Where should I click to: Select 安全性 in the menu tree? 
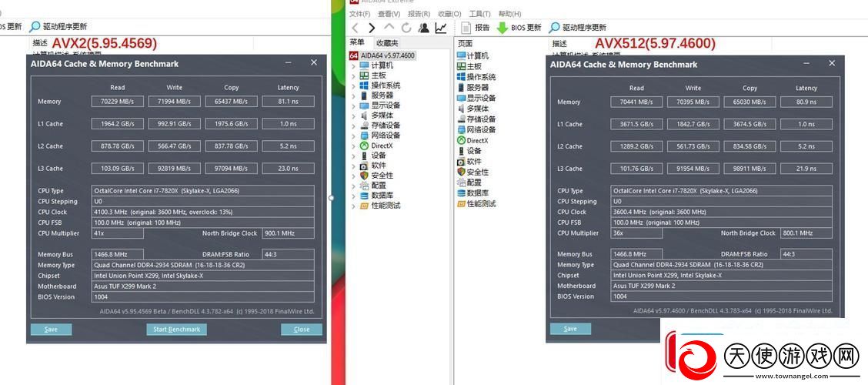coord(382,175)
